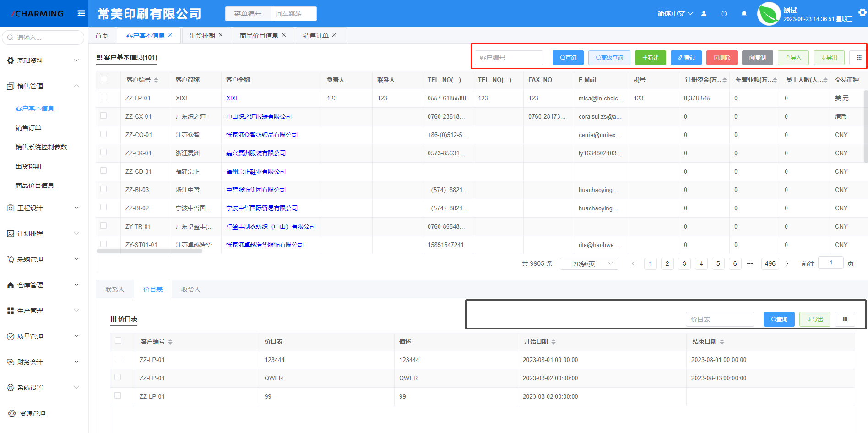The height and width of the screenshot is (433, 868).
Task: Open the user profile icon in header
Action: click(704, 14)
